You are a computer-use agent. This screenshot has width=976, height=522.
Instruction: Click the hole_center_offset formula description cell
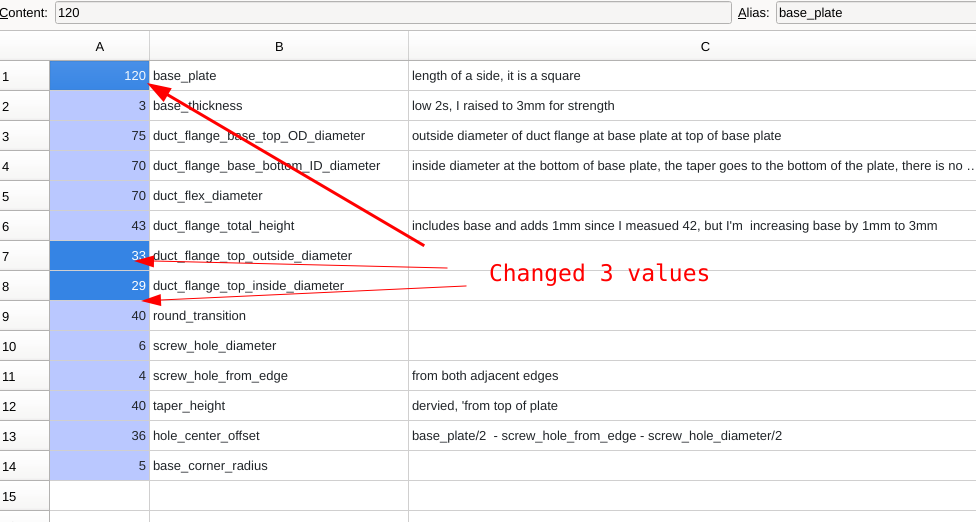pos(692,436)
